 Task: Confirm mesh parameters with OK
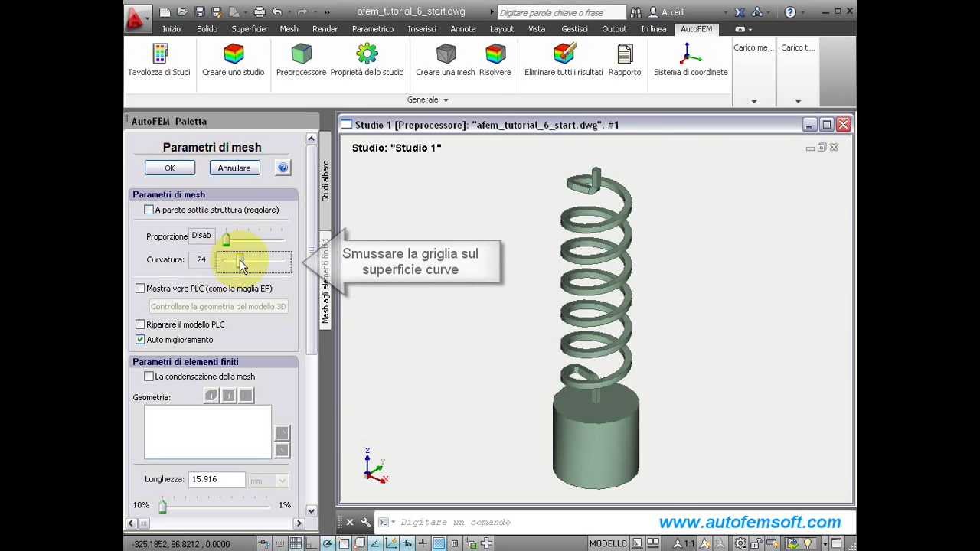click(x=170, y=168)
